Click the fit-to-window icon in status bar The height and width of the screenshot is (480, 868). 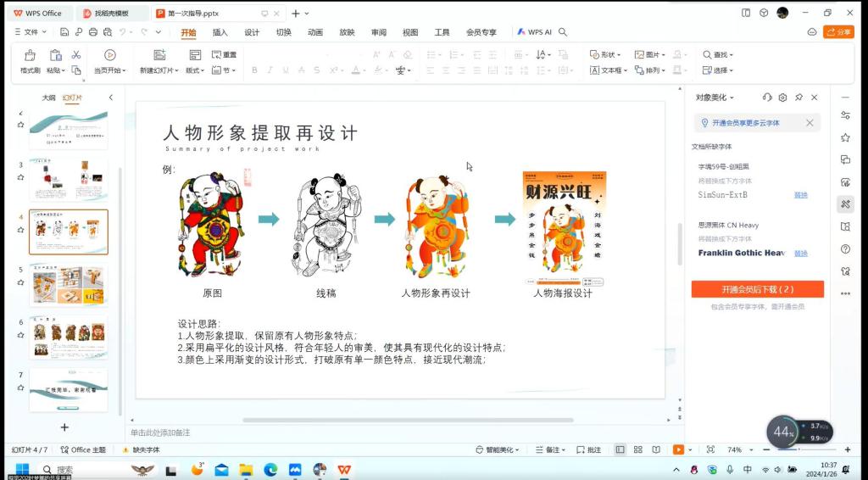pyautogui.click(x=711, y=449)
